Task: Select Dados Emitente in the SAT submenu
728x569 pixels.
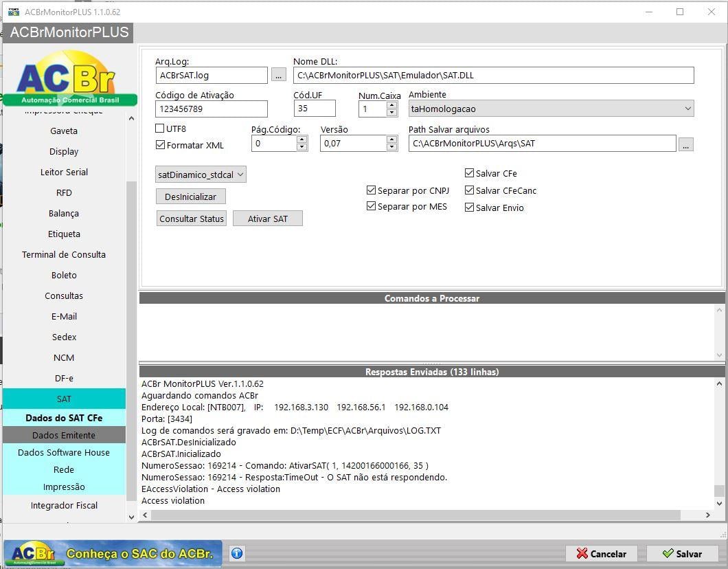Action: pos(64,435)
